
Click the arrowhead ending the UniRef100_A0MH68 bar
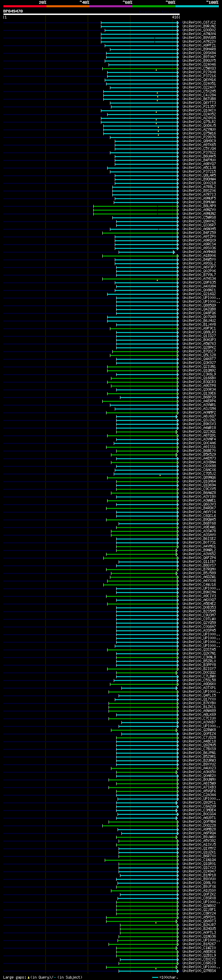[174, 252]
